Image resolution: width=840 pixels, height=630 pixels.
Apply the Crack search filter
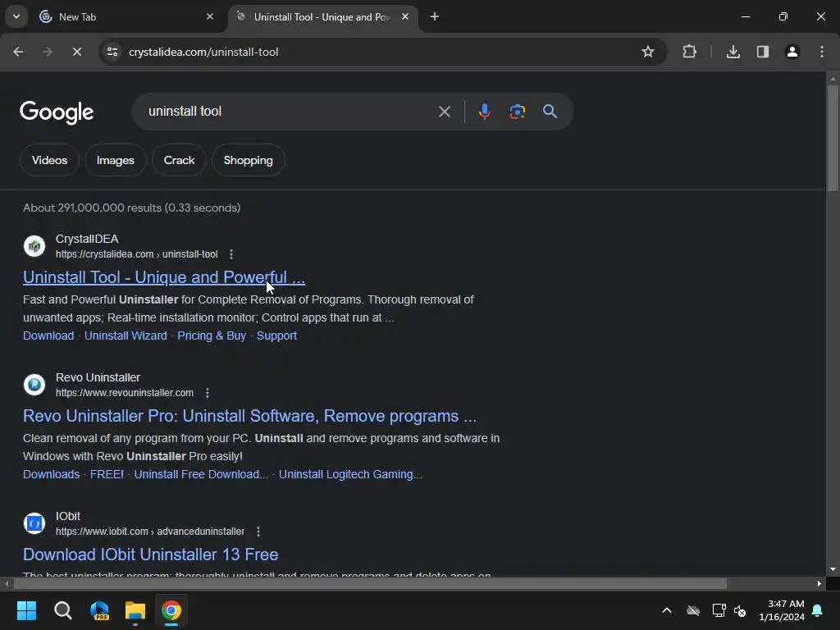pos(179,160)
